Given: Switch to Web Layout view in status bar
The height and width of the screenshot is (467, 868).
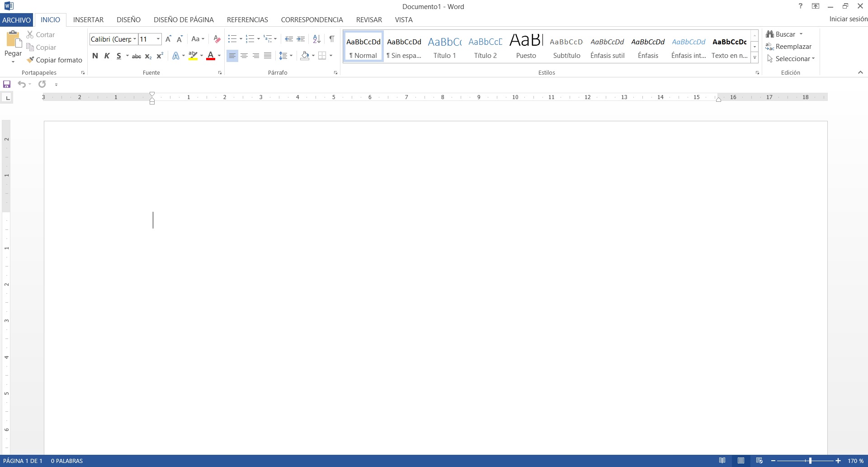Looking at the screenshot, I should (759, 461).
